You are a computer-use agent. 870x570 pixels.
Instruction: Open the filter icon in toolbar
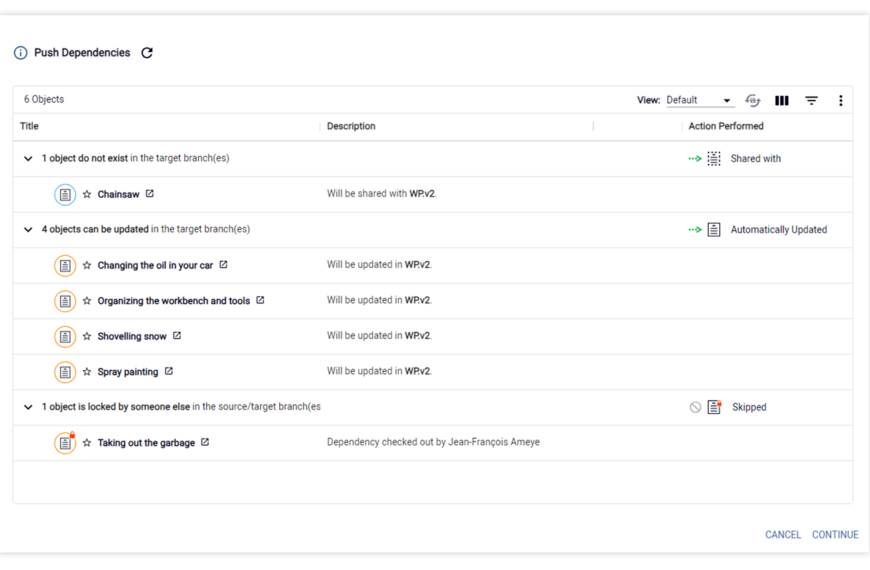pos(811,100)
